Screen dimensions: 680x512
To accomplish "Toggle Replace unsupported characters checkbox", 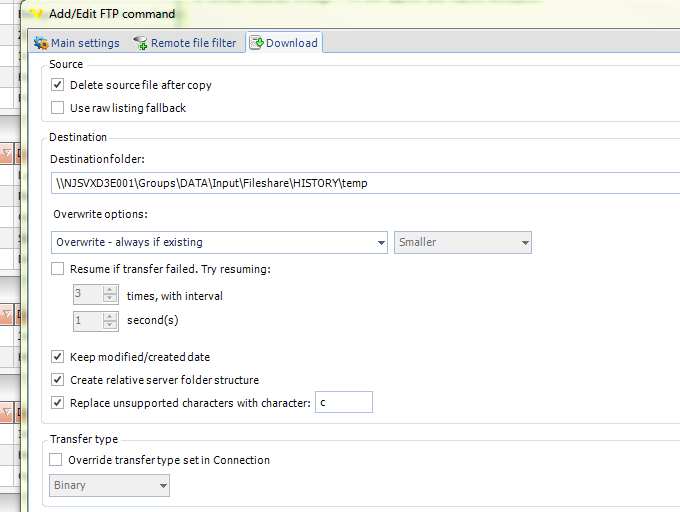I will (58, 403).
